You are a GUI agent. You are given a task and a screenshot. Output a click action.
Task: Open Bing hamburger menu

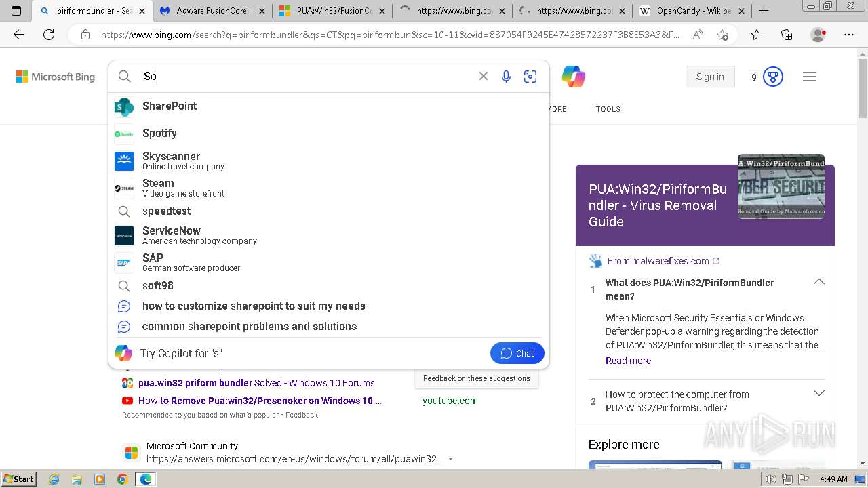pyautogui.click(x=810, y=77)
